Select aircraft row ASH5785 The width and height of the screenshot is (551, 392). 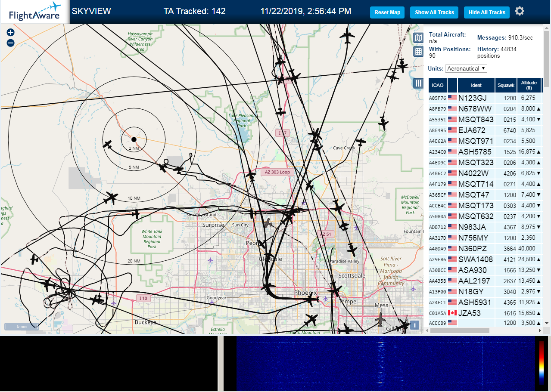pos(486,151)
